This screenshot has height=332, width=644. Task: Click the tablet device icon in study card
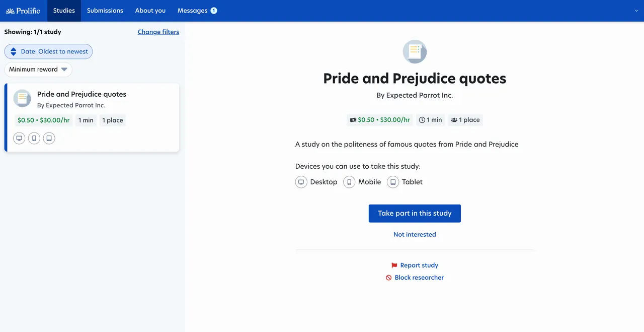coord(49,138)
